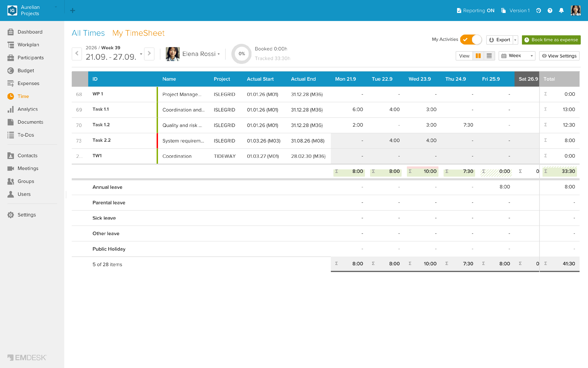Switch to list view layout
Screen dimensions: 588x368
coord(489,56)
